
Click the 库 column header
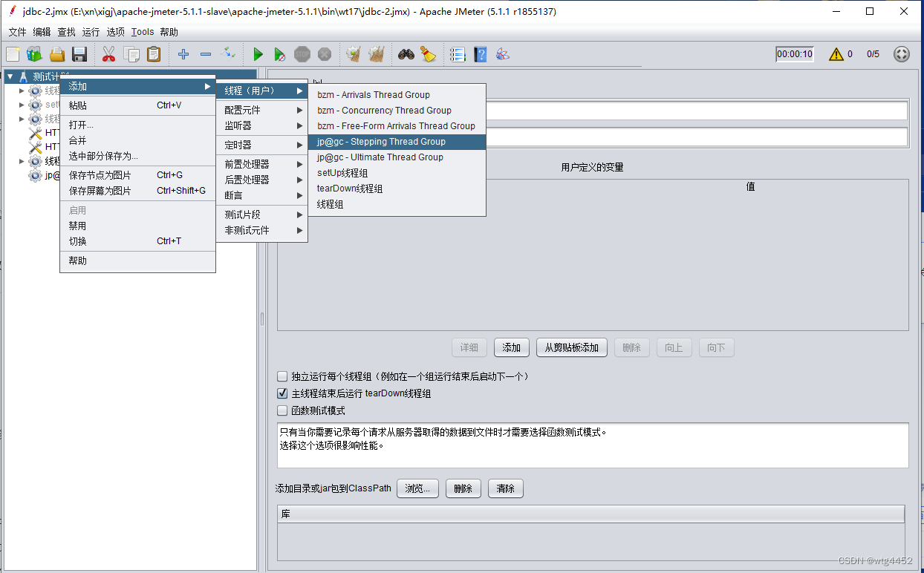pos(590,514)
